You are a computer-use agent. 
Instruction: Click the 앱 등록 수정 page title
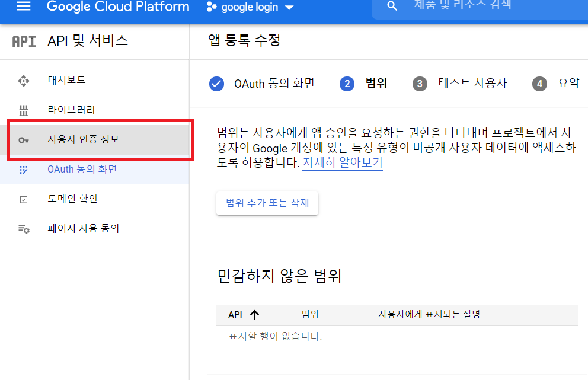pos(244,40)
